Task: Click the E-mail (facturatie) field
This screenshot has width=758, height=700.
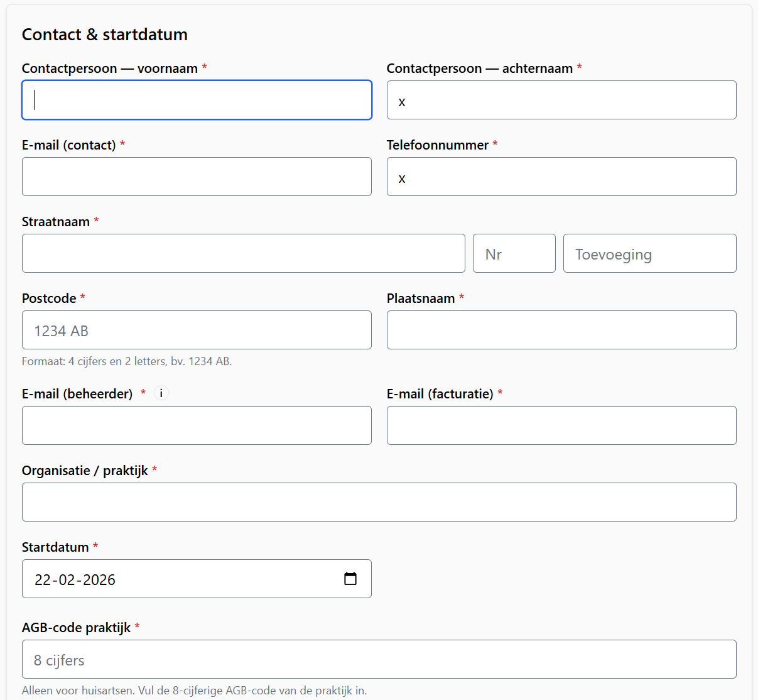Action: click(561, 425)
